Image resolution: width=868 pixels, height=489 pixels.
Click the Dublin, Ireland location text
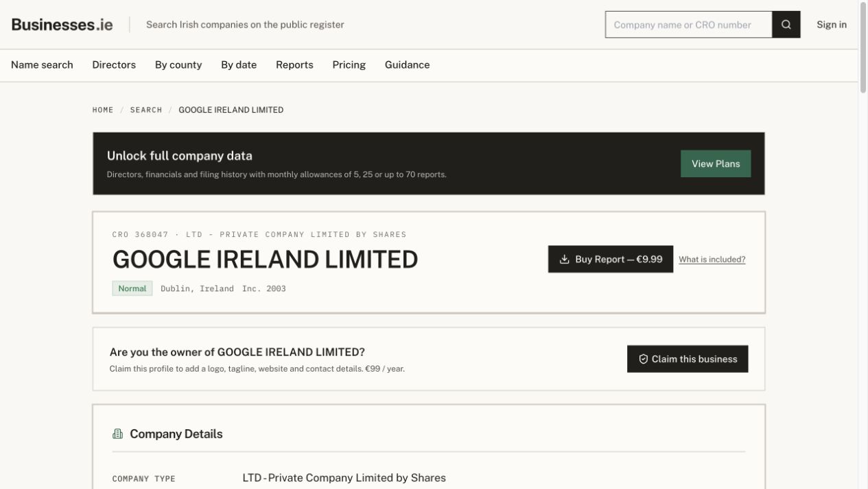pos(197,288)
